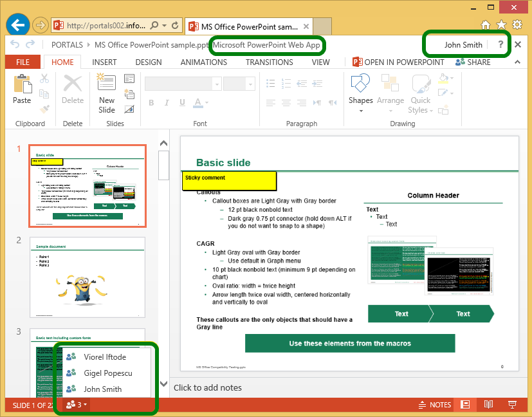This screenshot has width=532, height=417.
Task: Click the Help question mark icon
Action: tap(500, 44)
